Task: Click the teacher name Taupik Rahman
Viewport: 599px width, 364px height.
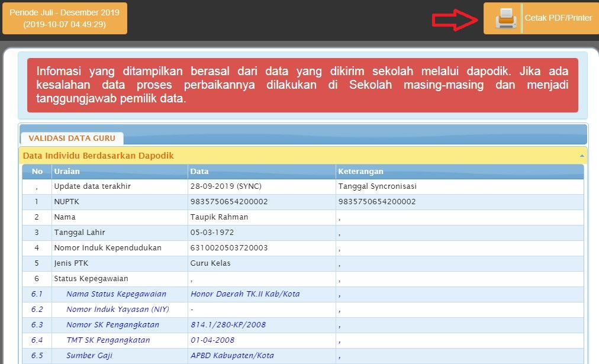Action: 220,217
